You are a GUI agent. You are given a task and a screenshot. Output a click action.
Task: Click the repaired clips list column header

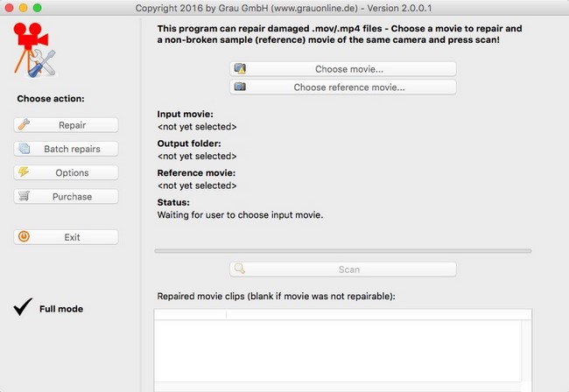tap(342, 314)
